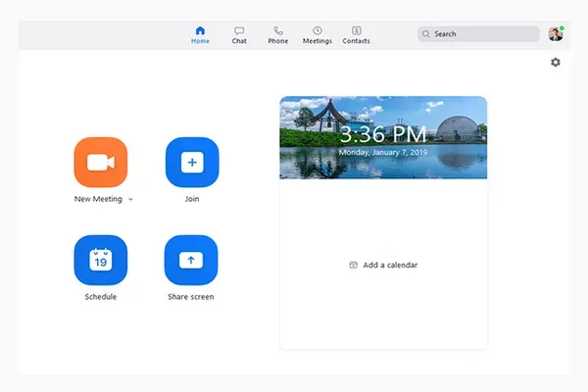Click the date Monday, January 7, 2019
Image resolution: width=588 pixels, height=392 pixels.
coord(383,152)
